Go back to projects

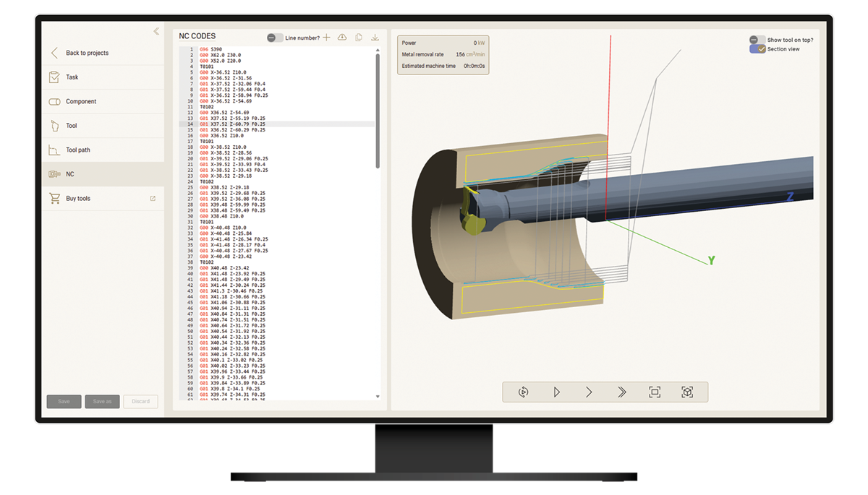coord(87,53)
